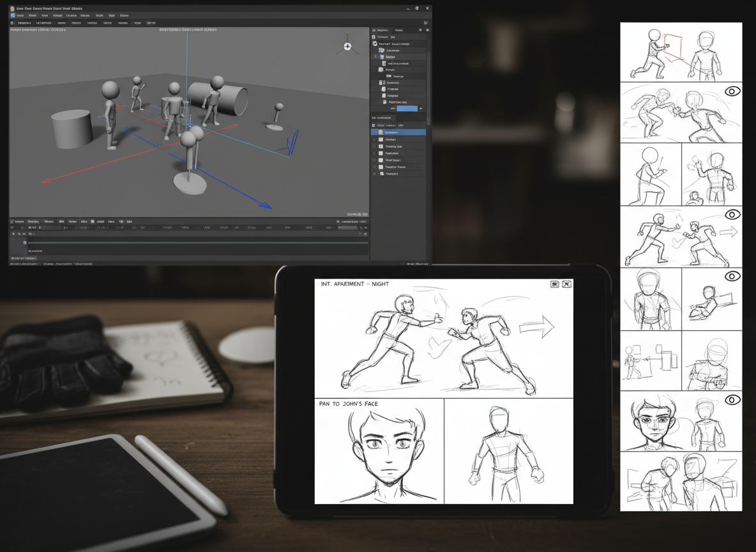Select top thumbnail with the red box sketch
Screen dimensions: 756x552
[x=681, y=52]
